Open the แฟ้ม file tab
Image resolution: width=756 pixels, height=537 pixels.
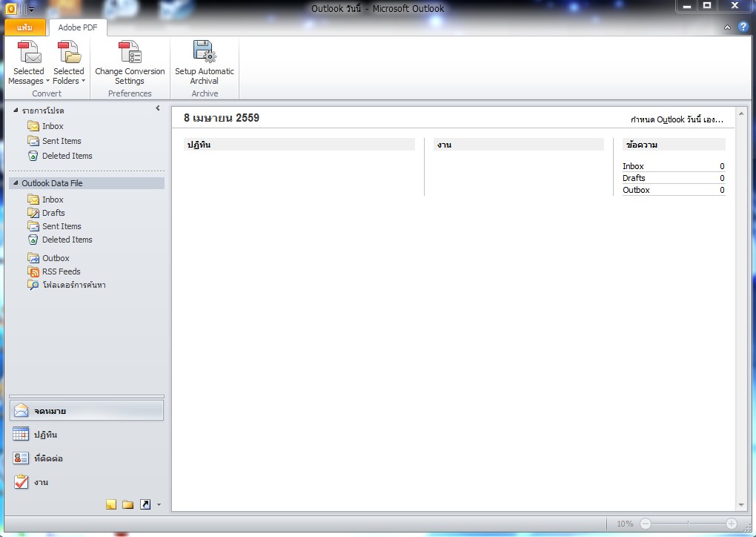point(24,27)
